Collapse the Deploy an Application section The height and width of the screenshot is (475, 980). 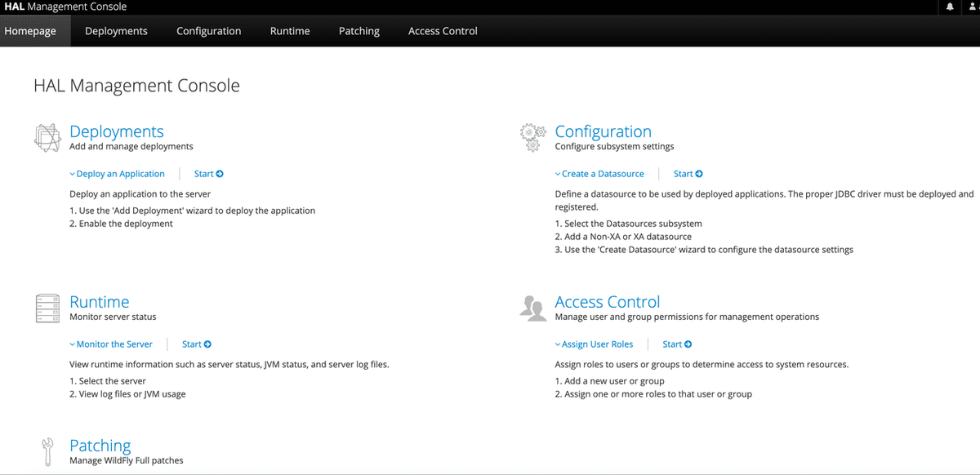[x=118, y=174]
